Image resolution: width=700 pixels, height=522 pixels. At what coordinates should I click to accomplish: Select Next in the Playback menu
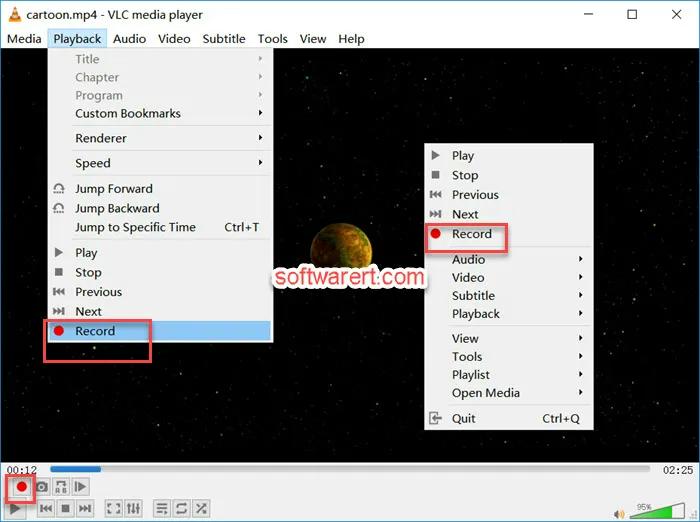[x=160, y=312]
